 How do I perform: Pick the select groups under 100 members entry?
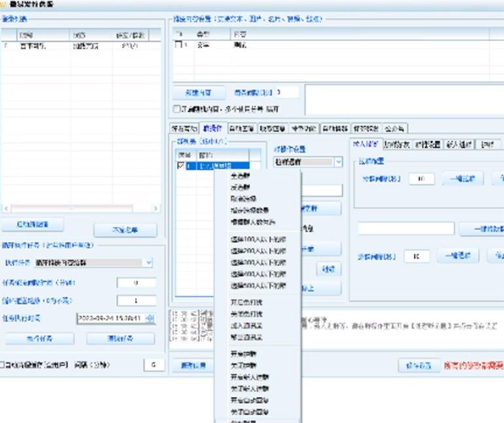[258, 240]
